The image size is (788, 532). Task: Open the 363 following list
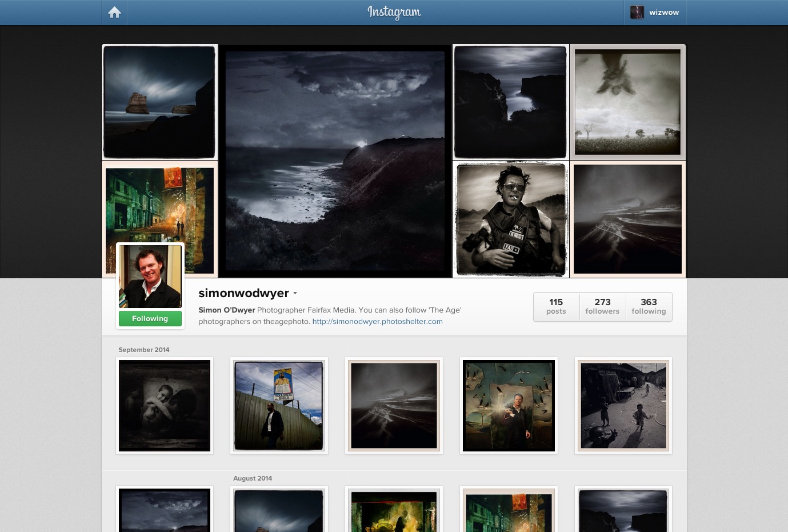pos(649,306)
